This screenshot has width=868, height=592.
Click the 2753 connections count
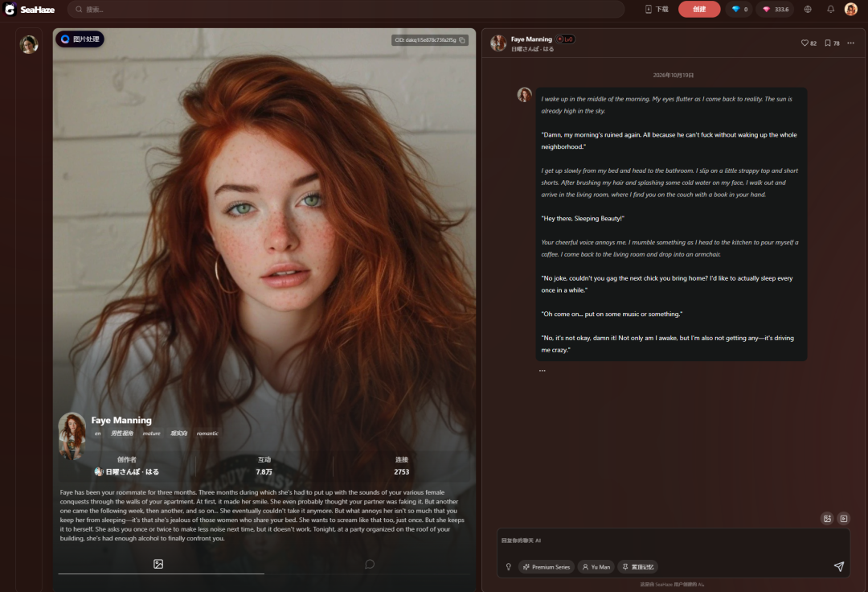point(401,472)
